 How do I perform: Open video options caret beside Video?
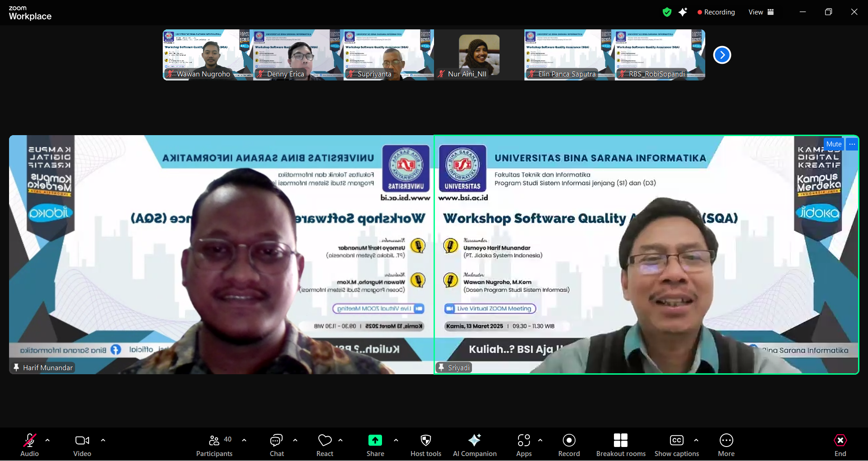pyautogui.click(x=103, y=440)
